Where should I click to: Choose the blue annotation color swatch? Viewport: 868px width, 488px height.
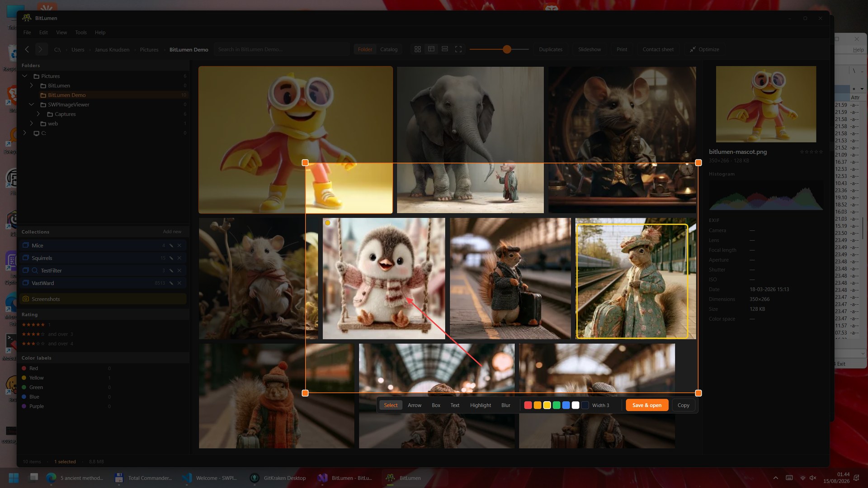point(566,405)
